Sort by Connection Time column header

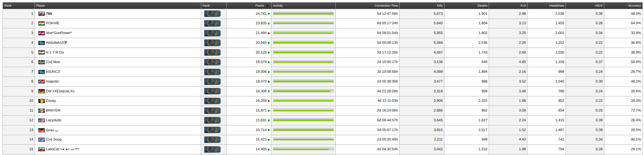386,6
